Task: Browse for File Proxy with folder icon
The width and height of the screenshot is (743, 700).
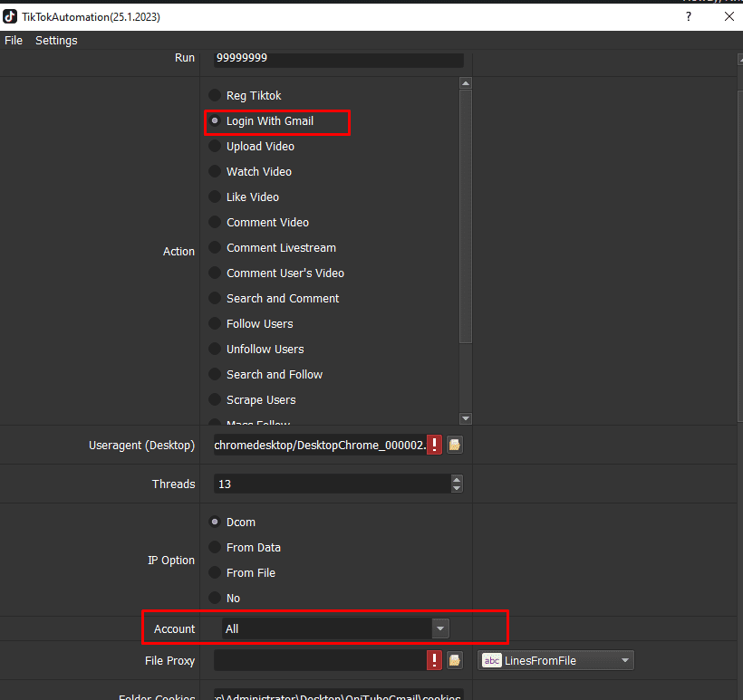Action: pos(455,660)
